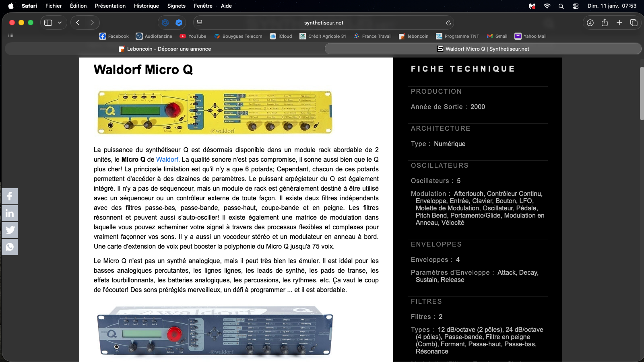Open the Yahoo Mail bookmark
644x362 pixels.
[530, 36]
